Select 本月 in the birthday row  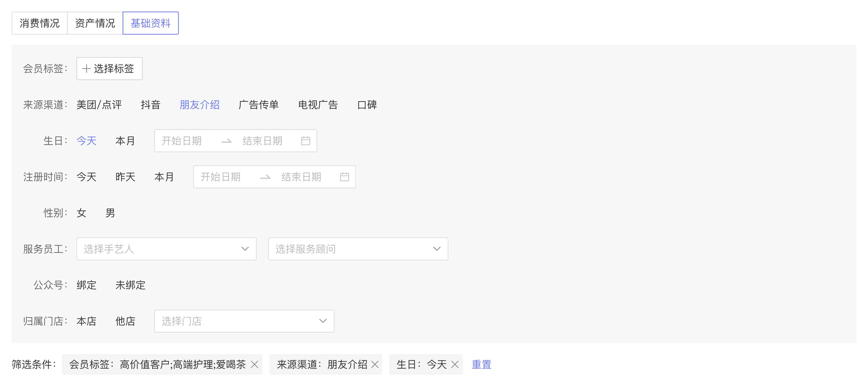(x=125, y=141)
